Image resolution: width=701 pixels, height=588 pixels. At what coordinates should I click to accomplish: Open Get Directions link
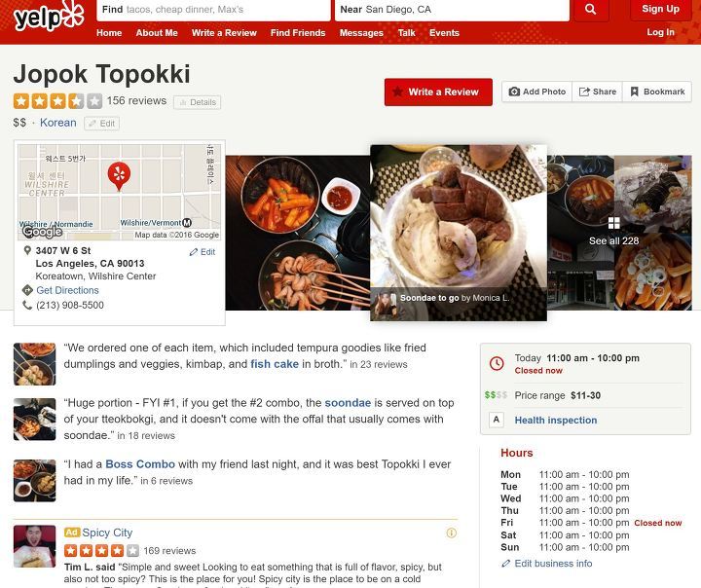[67, 290]
